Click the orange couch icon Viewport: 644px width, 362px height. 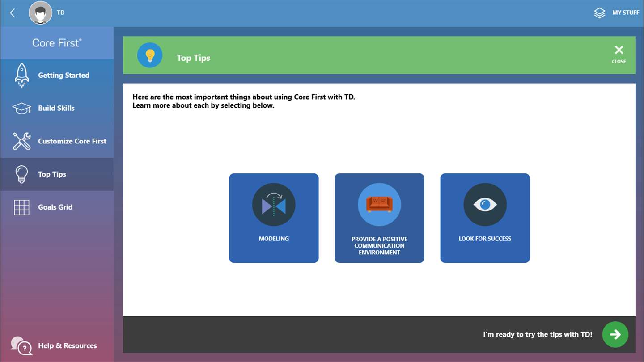379,205
